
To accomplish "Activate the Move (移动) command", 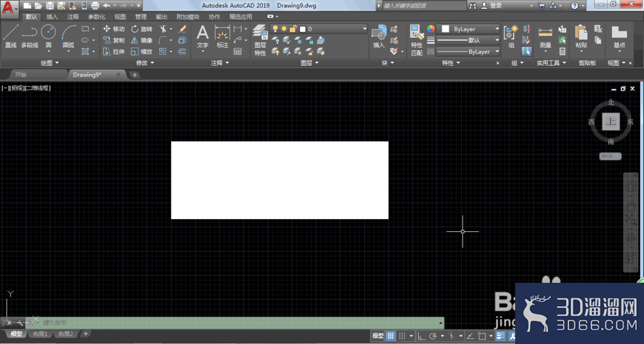I will pyautogui.click(x=114, y=29).
